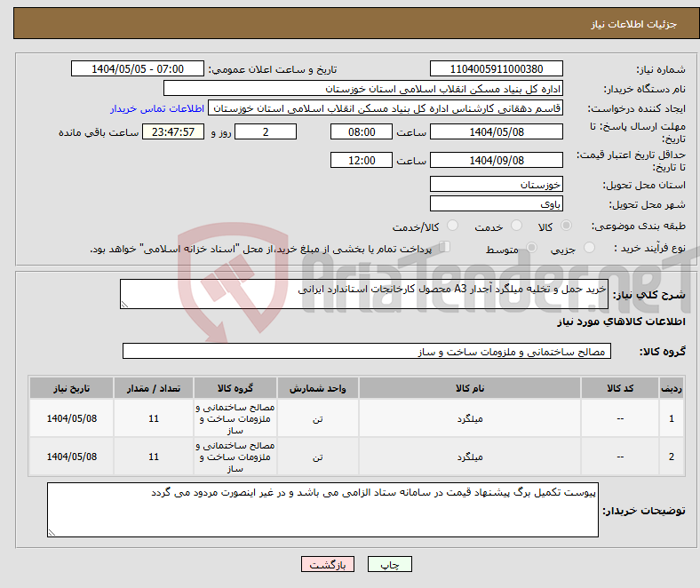Select the کالا radio button
This screenshot has height=588, width=700.
(567, 226)
